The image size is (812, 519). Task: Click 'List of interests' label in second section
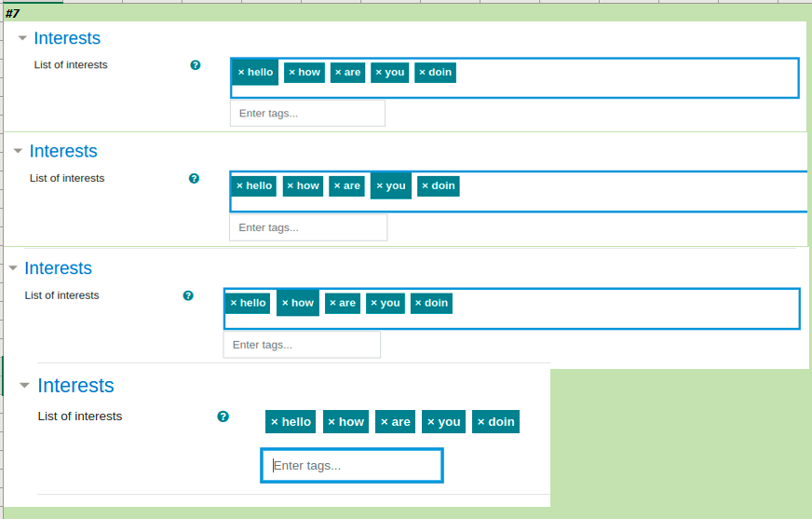pos(67,178)
